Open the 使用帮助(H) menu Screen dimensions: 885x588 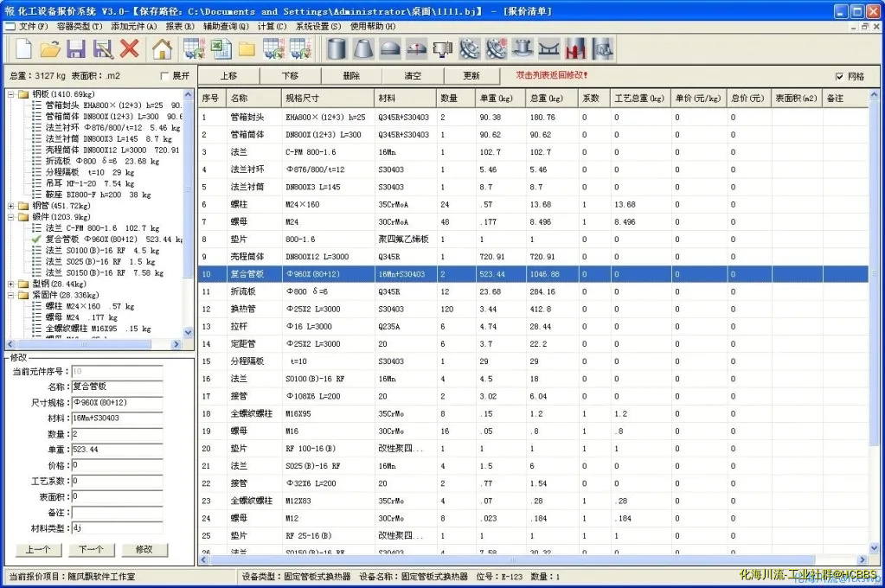coord(373,26)
